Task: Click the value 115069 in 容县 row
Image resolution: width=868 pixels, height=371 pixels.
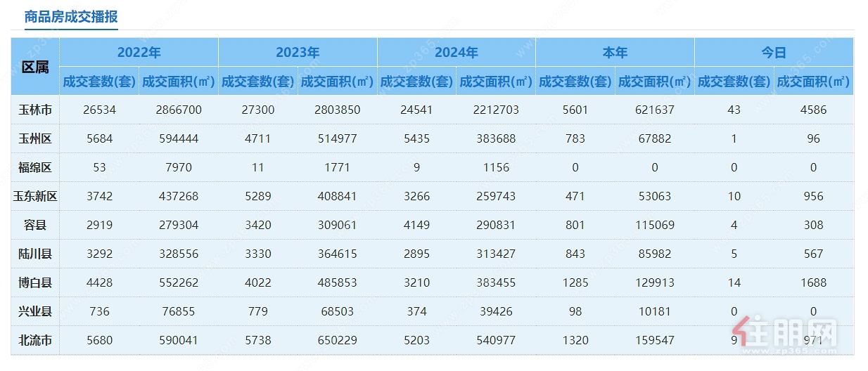Action: pos(655,225)
